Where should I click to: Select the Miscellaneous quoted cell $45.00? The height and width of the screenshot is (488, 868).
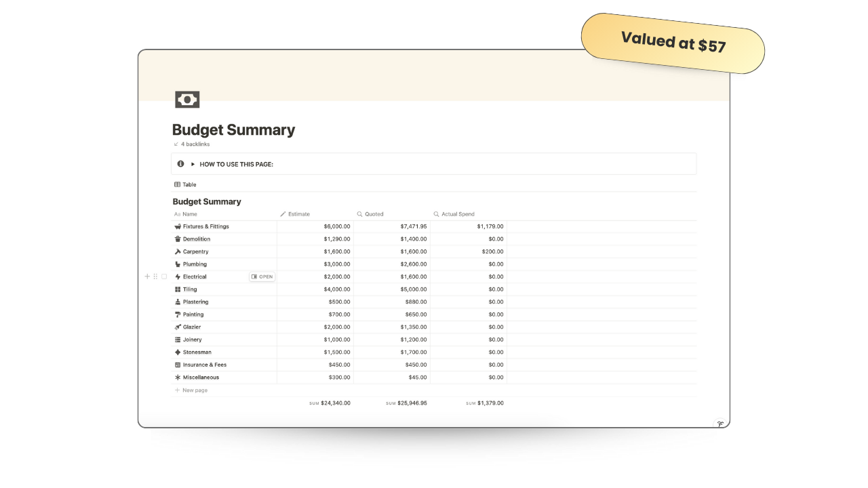click(392, 378)
